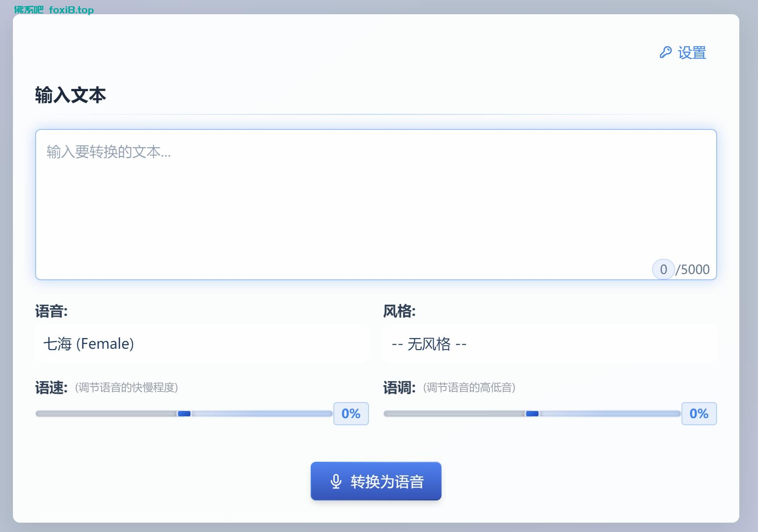Click the 语速 slider handle
The height and width of the screenshot is (532, 758).
[x=183, y=414]
